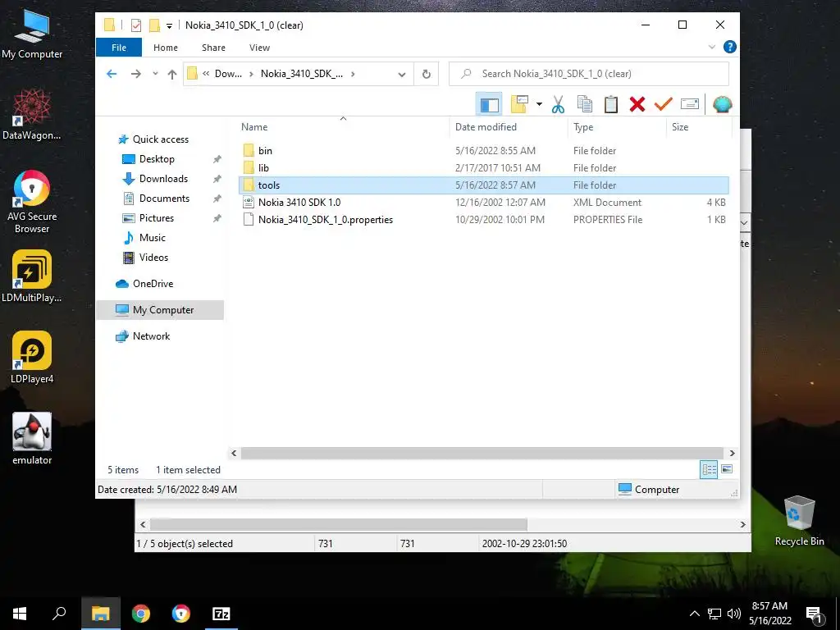Refresh the current folder view
The image size is (840, 630).
point(427,74)
